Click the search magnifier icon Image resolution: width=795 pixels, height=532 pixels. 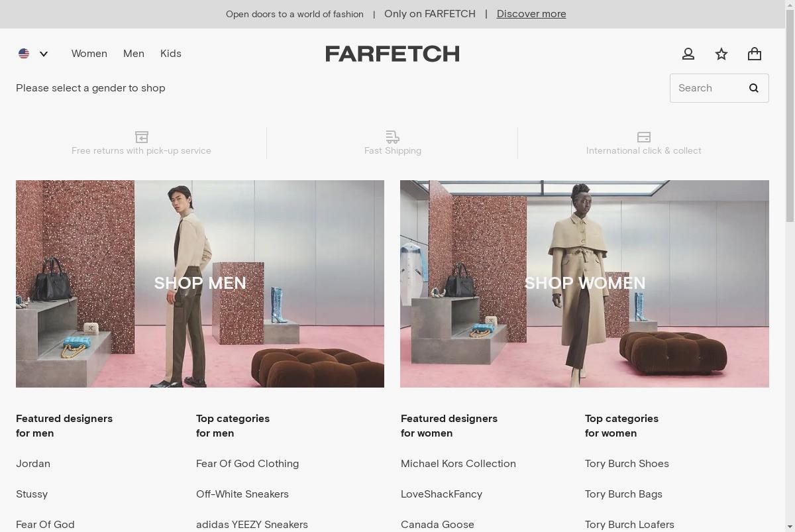[753, 88]
